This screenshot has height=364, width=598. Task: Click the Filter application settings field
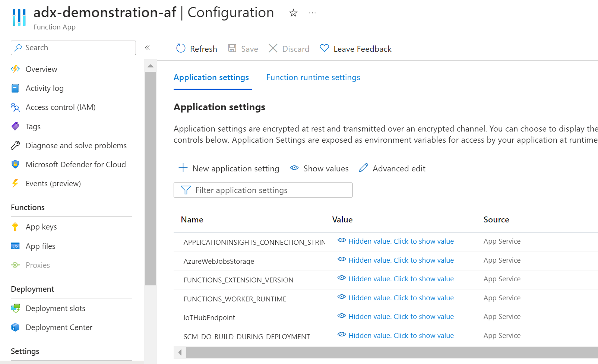(263, 190)
